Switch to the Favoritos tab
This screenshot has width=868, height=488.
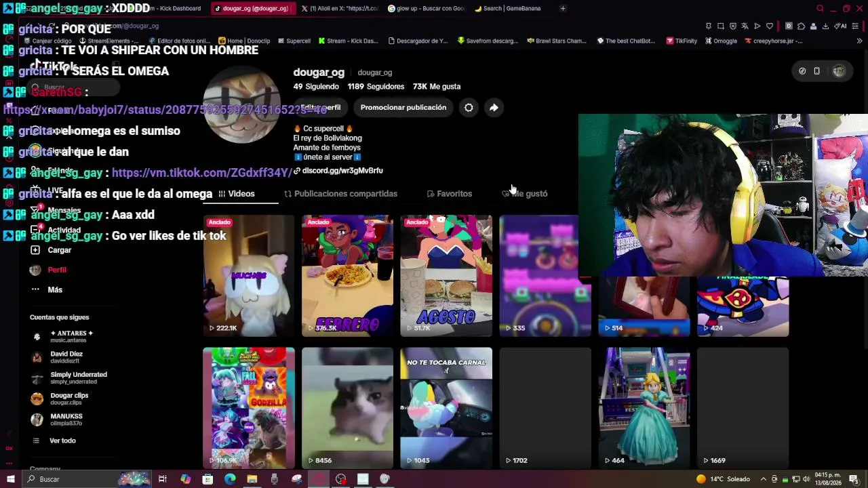(x=449, y=194)
